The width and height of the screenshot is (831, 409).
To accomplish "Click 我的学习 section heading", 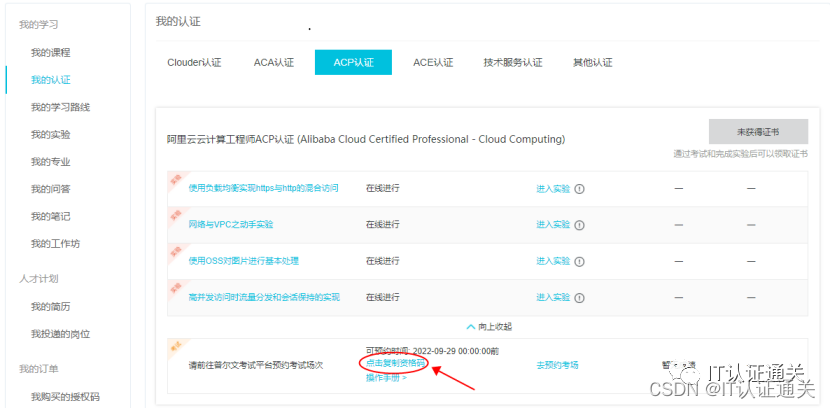I will pyautogui.click(x=39, y=25).
